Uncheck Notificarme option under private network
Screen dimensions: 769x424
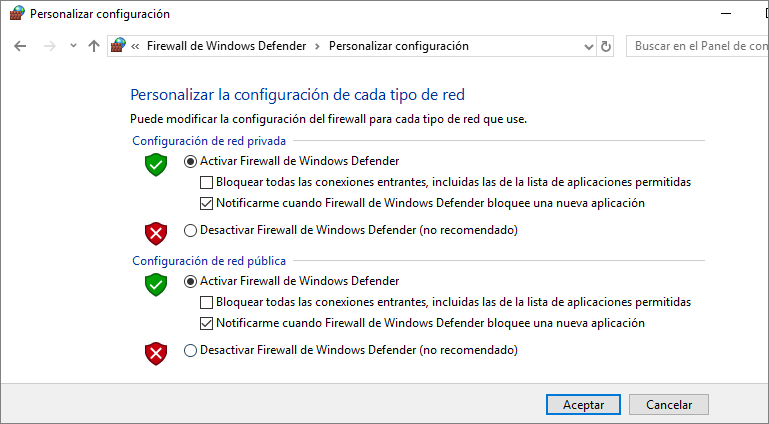(206, 203)
